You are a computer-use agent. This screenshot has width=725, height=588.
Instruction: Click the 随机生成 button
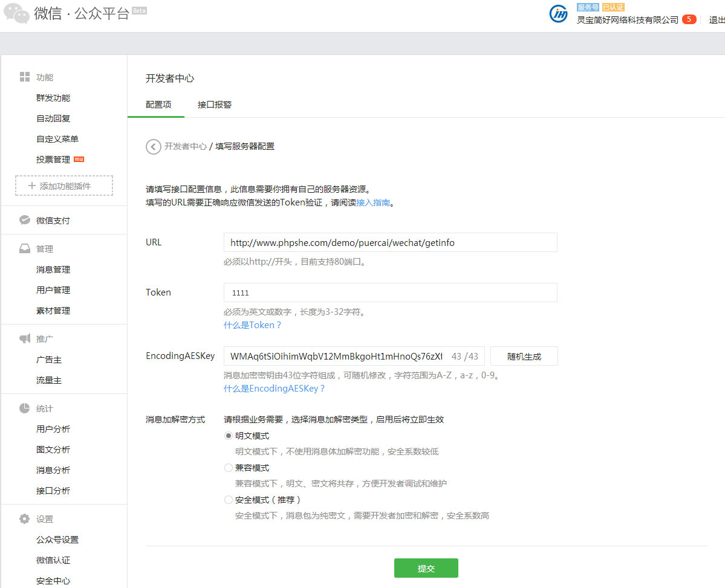(524, 356)
